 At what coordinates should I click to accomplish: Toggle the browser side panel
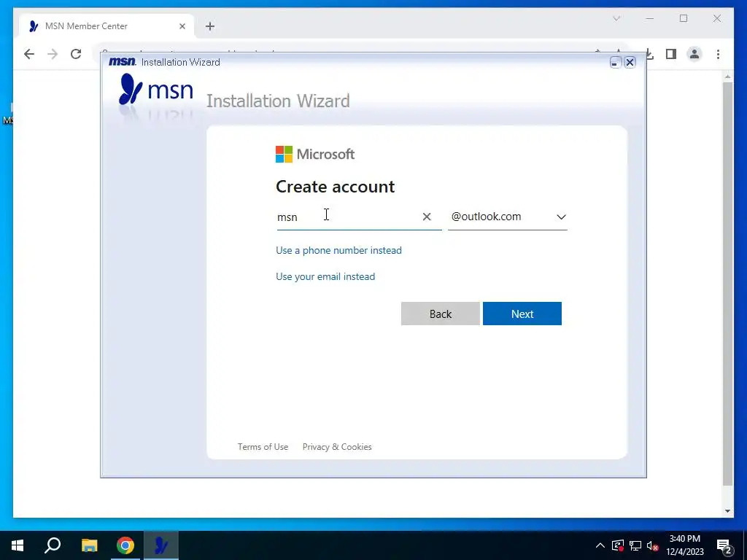(671, 54)
